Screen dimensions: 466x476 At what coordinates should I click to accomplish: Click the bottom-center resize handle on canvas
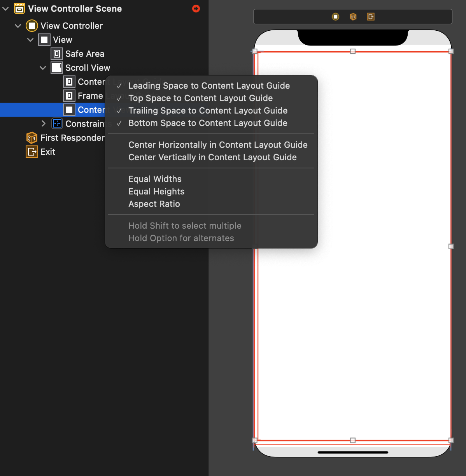353,440
